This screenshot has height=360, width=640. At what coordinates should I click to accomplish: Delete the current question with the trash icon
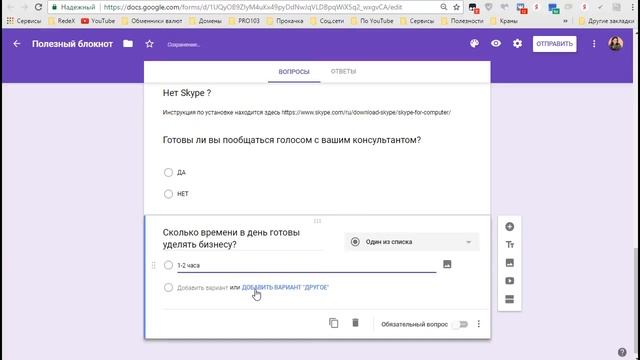(355, 323)
